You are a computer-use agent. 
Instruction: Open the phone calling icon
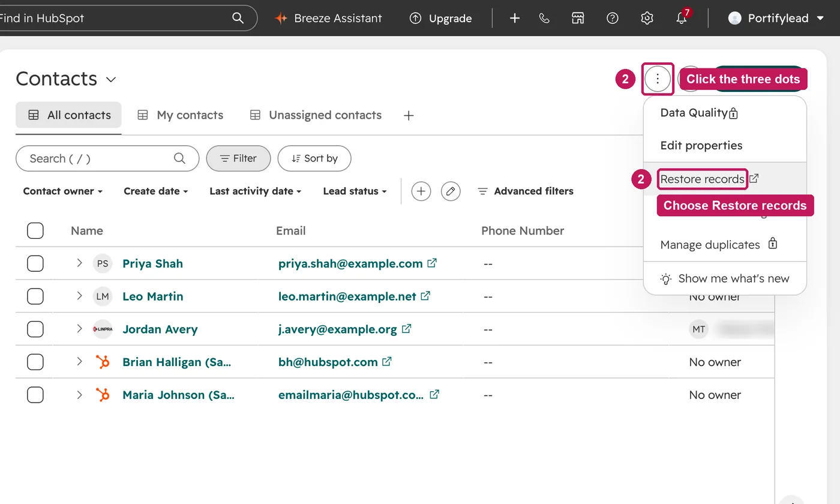(x=544, y=18)
